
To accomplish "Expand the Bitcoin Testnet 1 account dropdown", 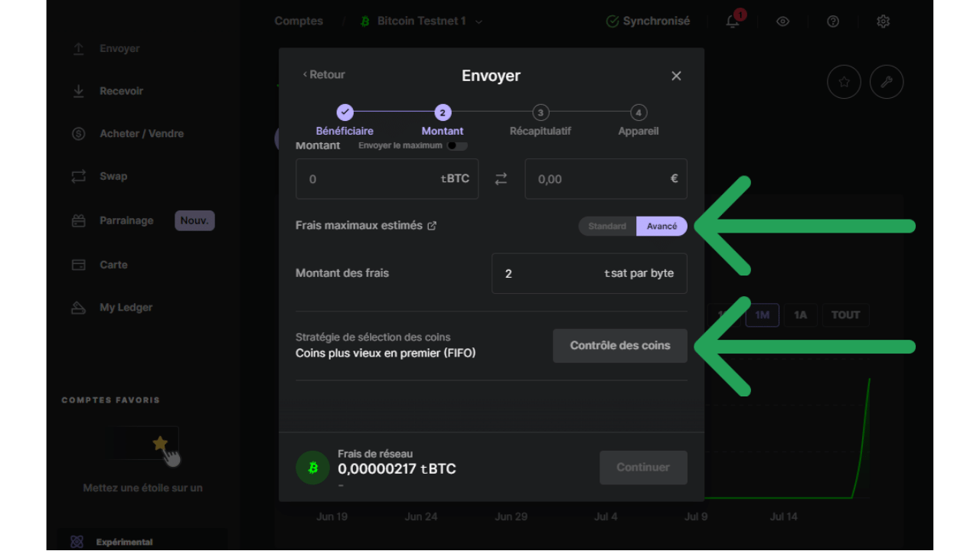I will pos(422,21).
